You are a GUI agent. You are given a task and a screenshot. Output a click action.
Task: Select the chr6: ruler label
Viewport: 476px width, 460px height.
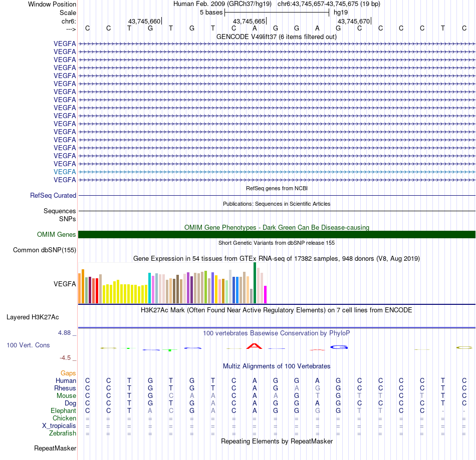(x=69, y=21)
